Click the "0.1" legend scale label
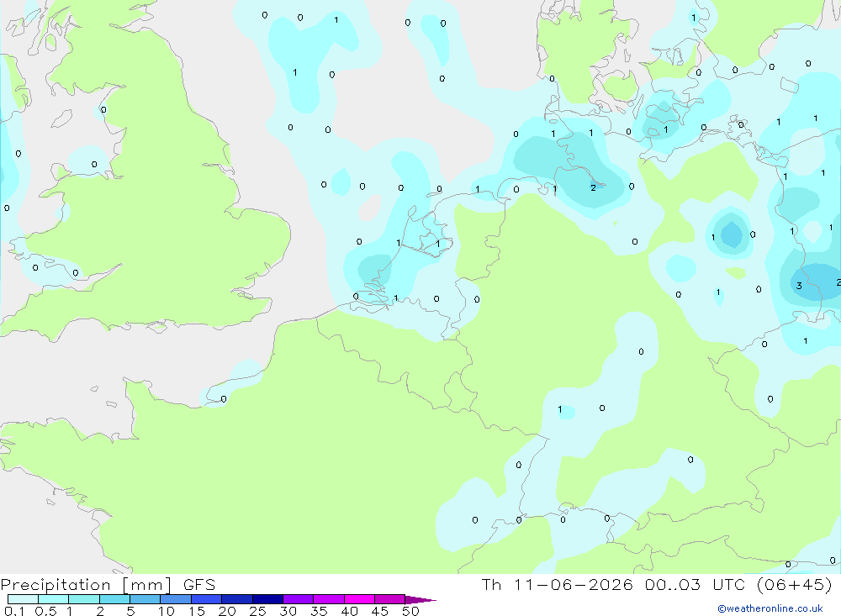The height and width of the screenshot is (616, 841). (x=14, y=611)
